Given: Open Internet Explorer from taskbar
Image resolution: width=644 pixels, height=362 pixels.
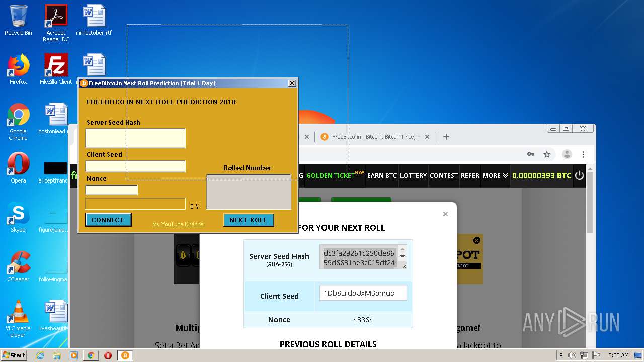Looking at the screenshot, I should point(40,355).
